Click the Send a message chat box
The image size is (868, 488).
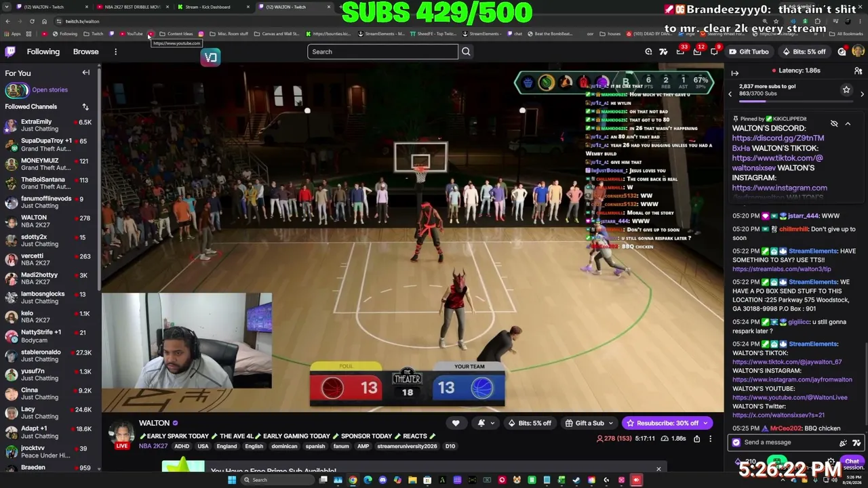coord(788,442)
